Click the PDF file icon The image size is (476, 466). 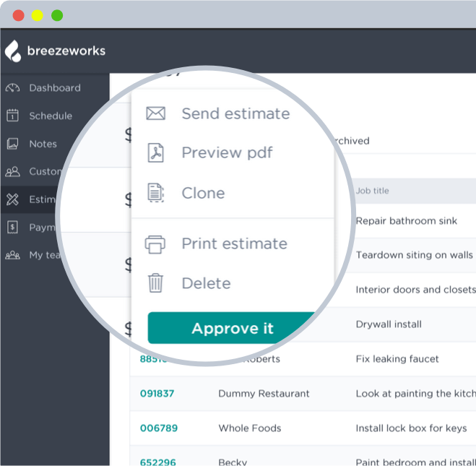click(x=156, y=152)
